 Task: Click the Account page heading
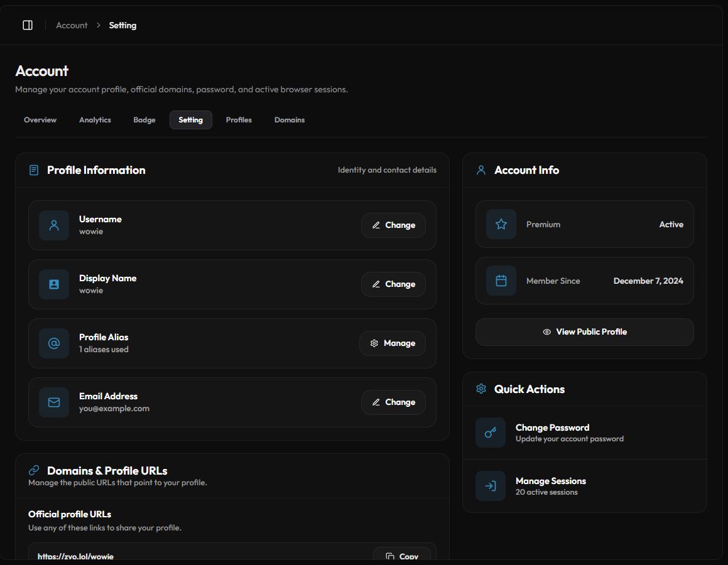(42, 70)
